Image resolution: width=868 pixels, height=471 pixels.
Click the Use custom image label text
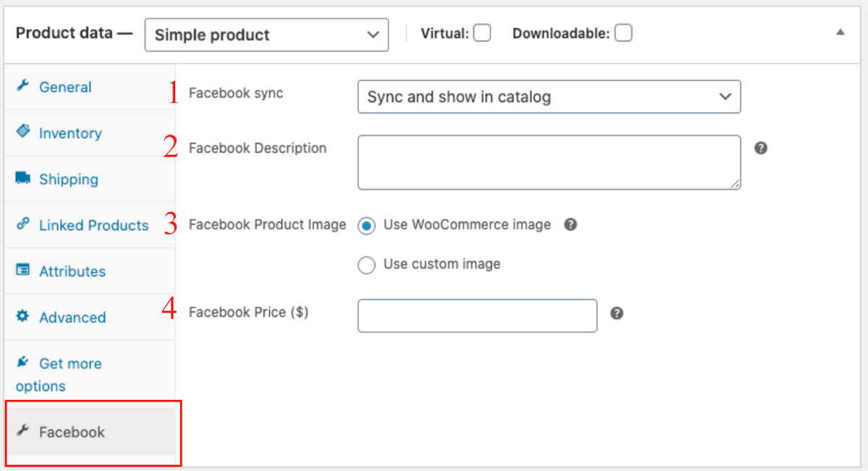[x=442, y=264]
